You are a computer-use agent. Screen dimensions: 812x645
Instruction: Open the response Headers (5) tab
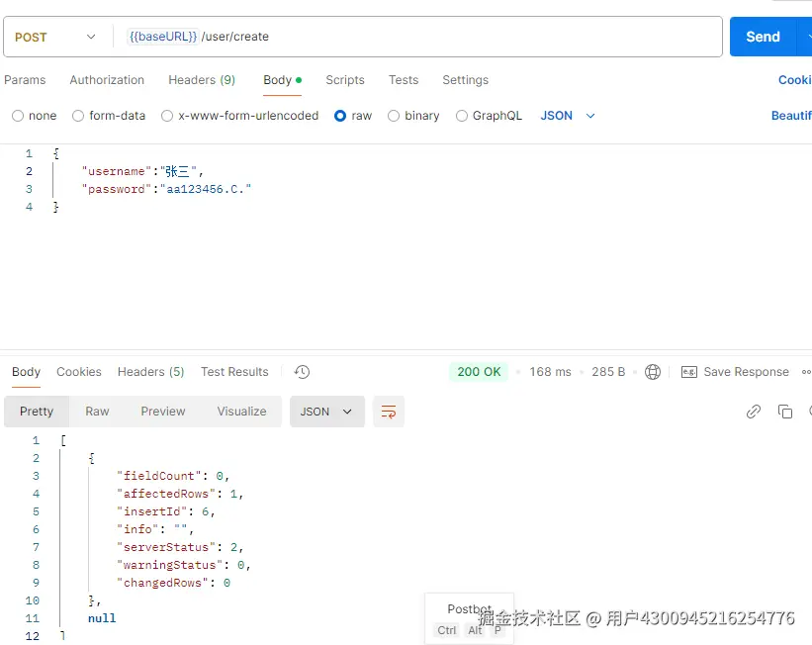click(x=150, y=372)
